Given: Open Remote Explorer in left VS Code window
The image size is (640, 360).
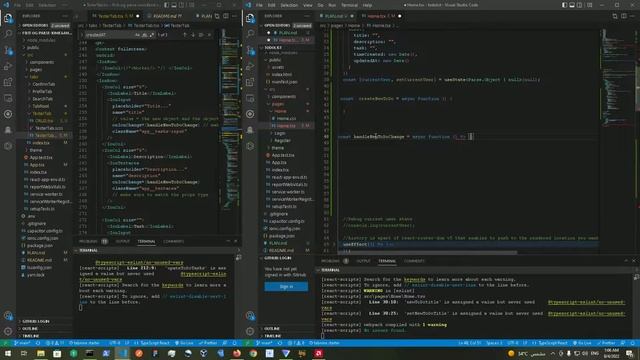Looking at the screenshot, I should pyautogui.click(x=8, y=98).
